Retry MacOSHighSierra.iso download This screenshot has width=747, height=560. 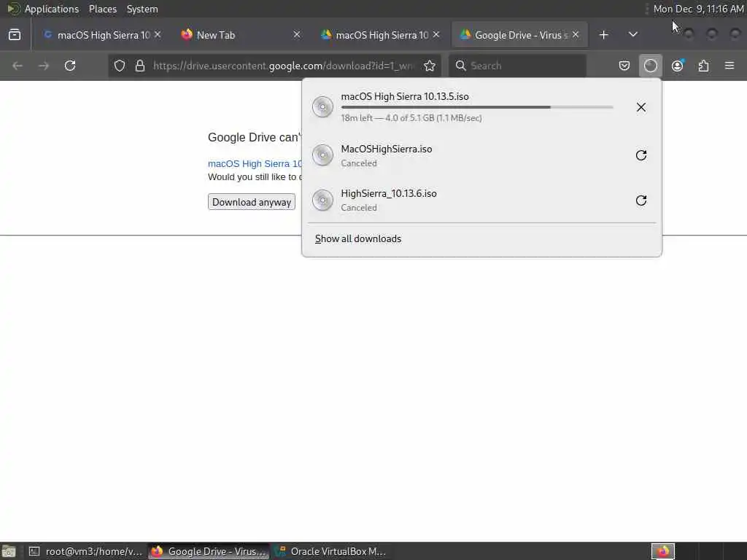(641, 155)
